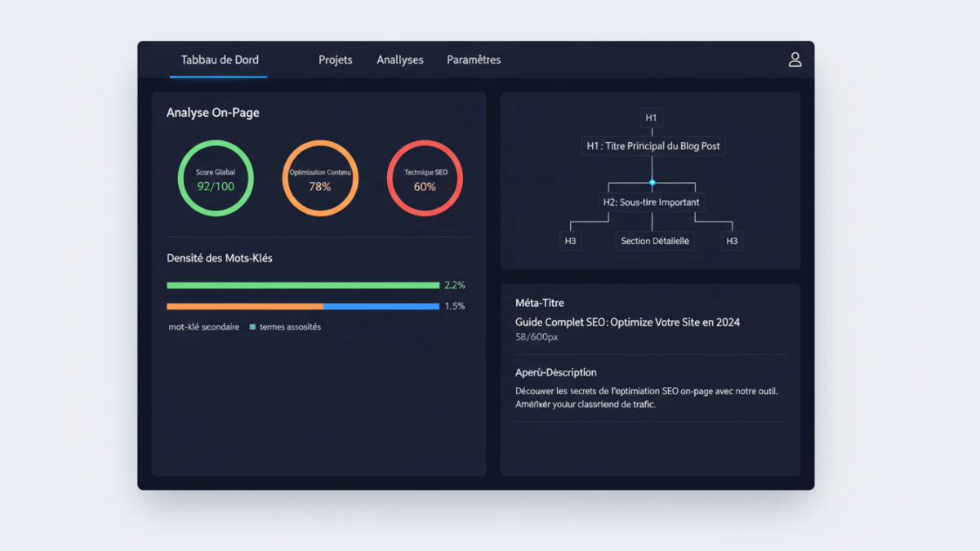The height and width of the screenshot is (551, 980).
Task: Select the H1: Titre Principal du Blog Post node
Action: click(x=653, y=146)
